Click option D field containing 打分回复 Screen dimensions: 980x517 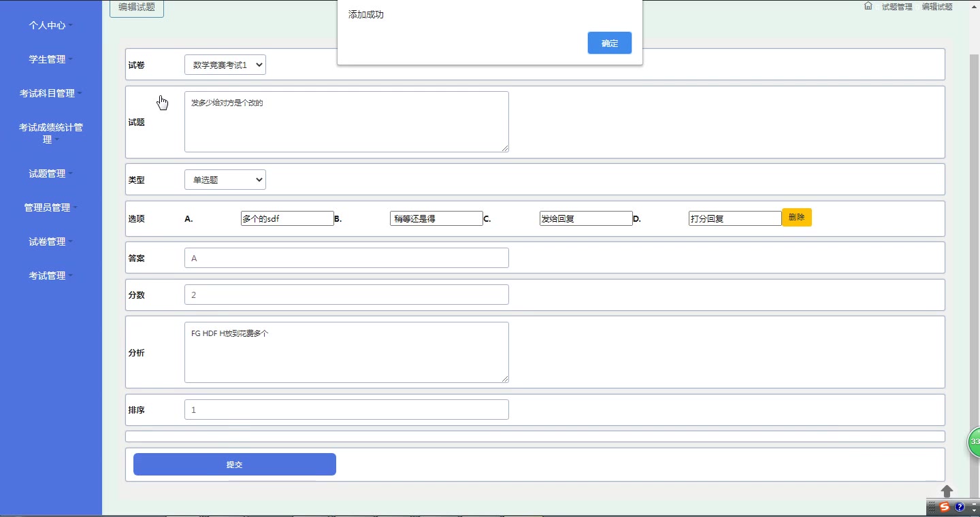735,218
